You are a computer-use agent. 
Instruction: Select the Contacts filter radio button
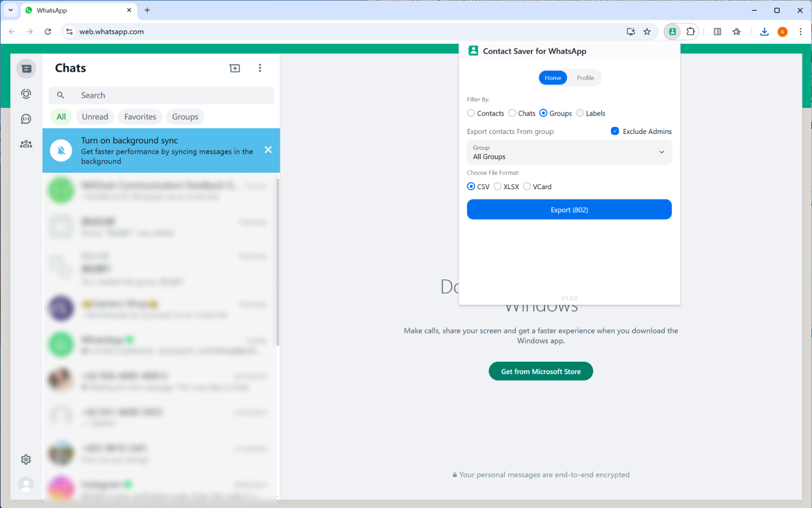click(471, 114)
